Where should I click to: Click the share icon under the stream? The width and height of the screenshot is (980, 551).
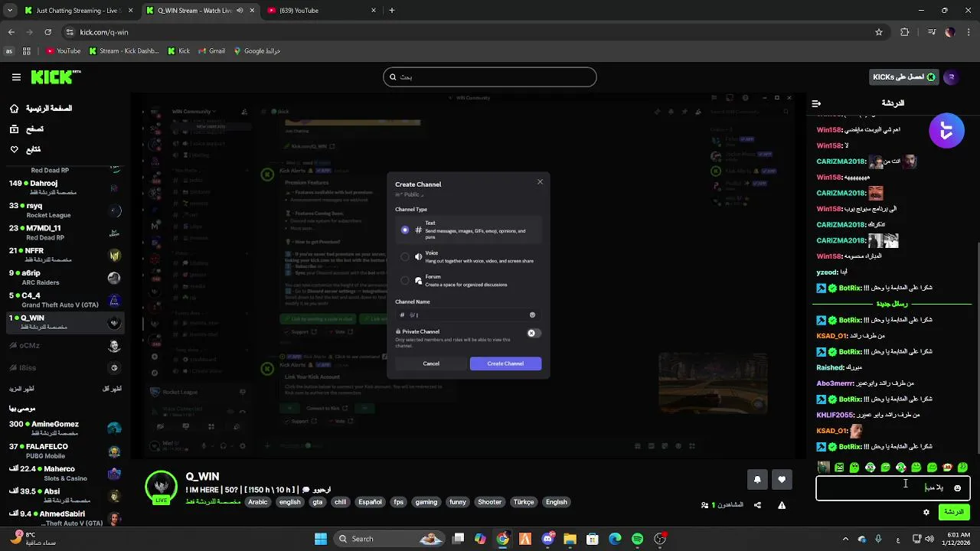tap(757, 505)
